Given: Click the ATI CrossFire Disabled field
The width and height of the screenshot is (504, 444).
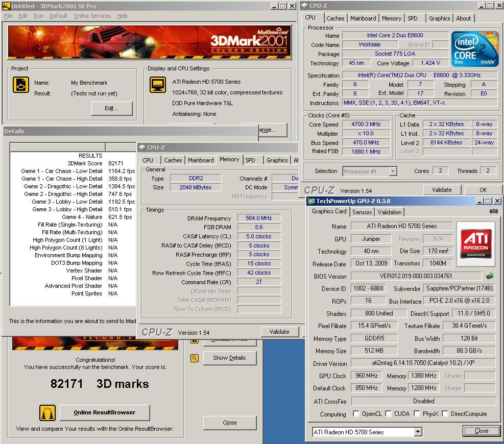Looking at the screenshot, I should 423,401.
